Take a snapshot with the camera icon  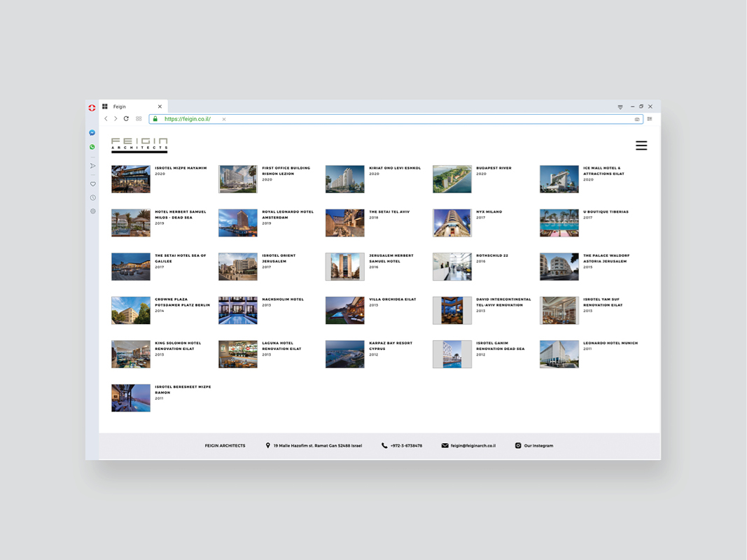tap(637, 119)
